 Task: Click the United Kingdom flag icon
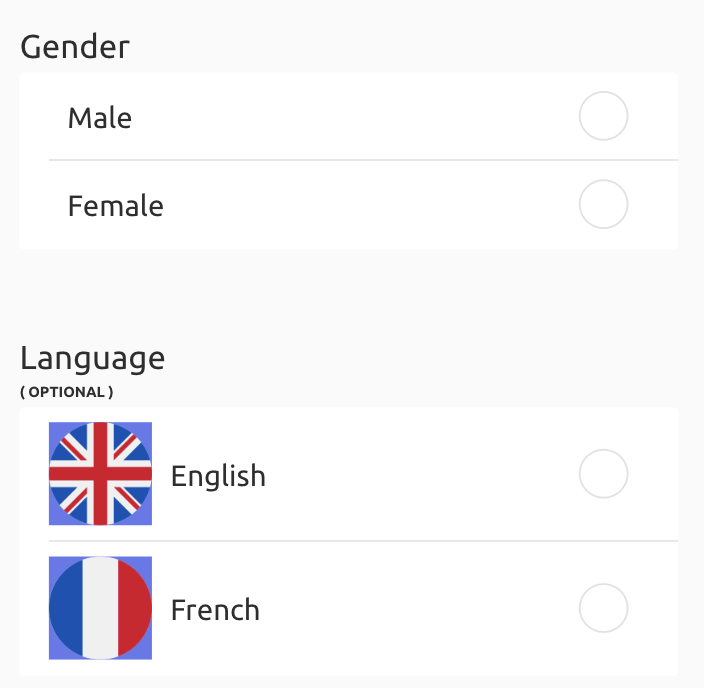pyautogui.click(x=100, y=474)
